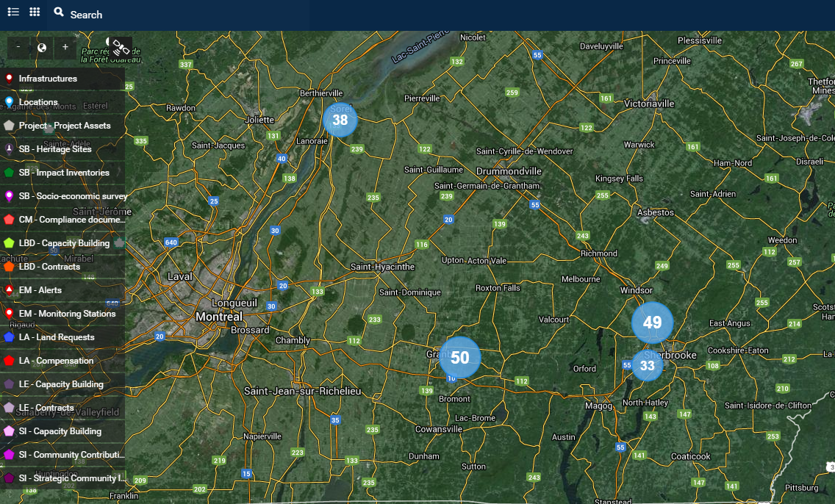Viewport: 835px width, 504px height.
Task: Select the EM - Monitoring Stations legend text
Action: [67, 314]
